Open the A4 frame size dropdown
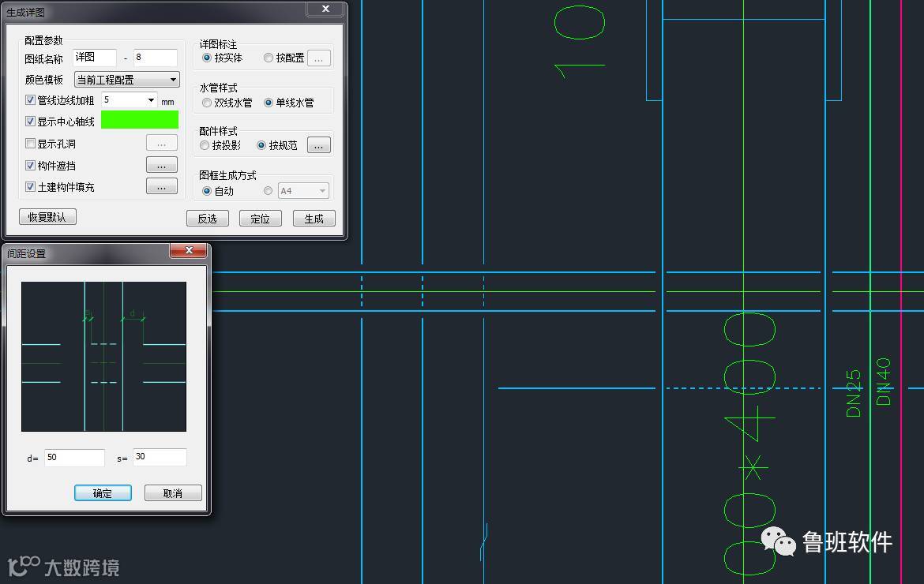924x584 pixels. coord(303,191)
